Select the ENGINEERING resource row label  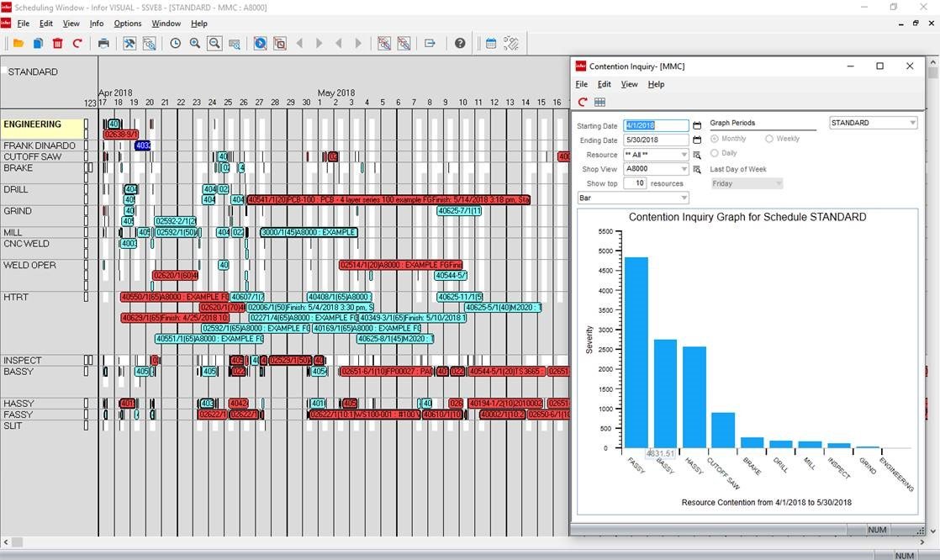(33, 124)
